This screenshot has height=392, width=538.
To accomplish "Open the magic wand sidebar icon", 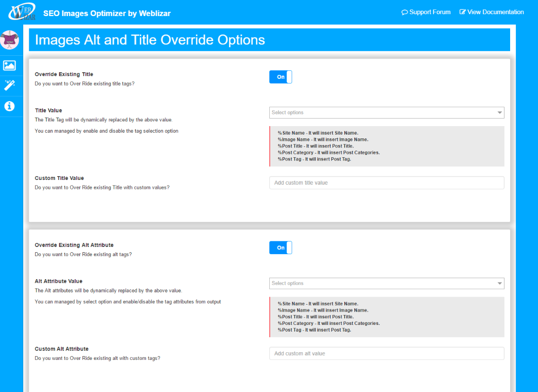I will click(x=9, y=85).
